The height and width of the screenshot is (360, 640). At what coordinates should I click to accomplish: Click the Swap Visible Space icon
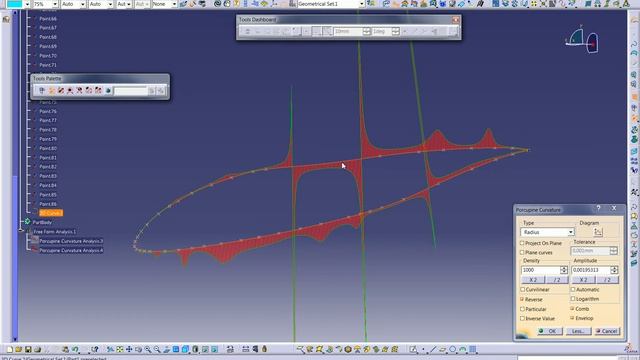pyautogui.click(x=214, y=349)
